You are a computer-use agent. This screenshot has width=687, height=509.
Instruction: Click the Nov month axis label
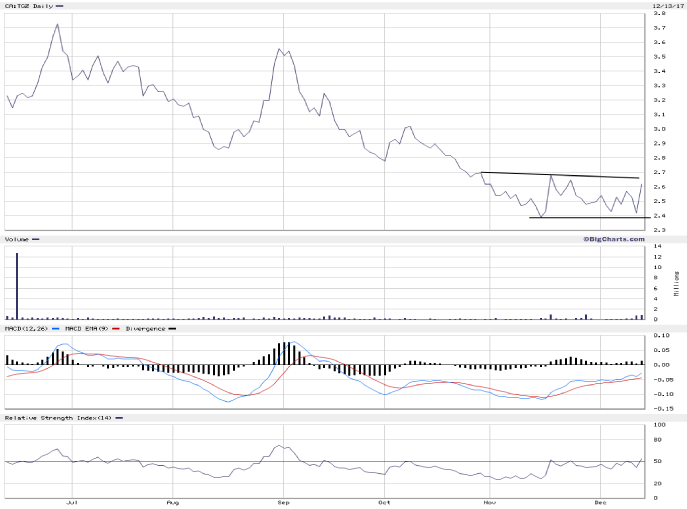click(x=489, y=503)
